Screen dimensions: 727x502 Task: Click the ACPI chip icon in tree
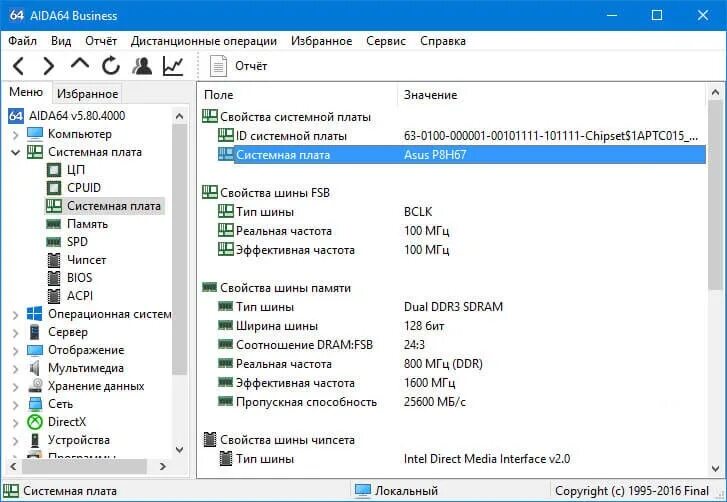click(54, 296)
